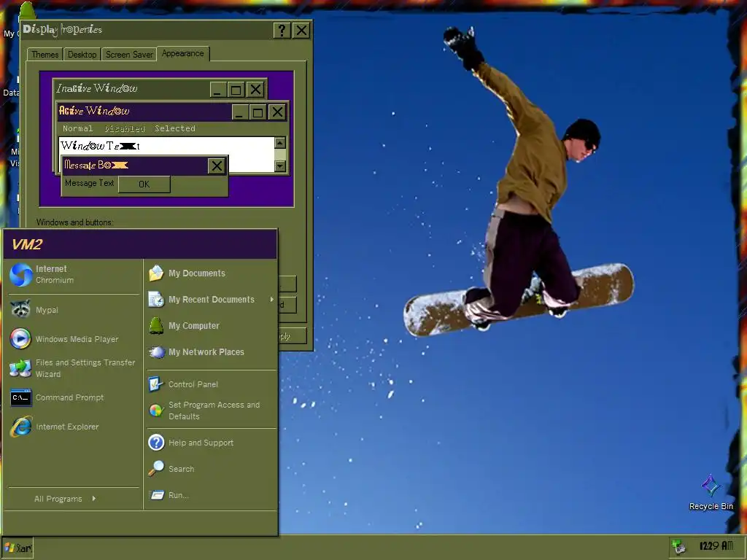Select the Appearance tab
Image resolution: width=747 pixels, height=560 pixels.
click(183, 53)
